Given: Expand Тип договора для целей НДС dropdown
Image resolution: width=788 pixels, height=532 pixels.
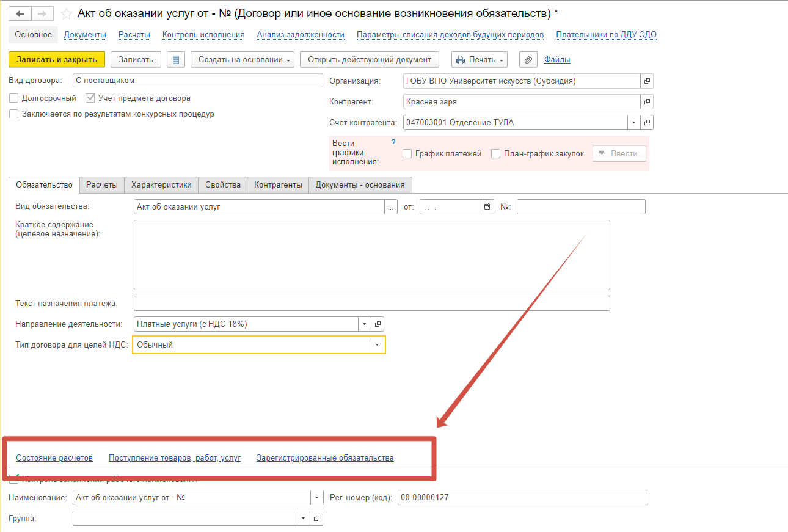Looking at the screenshot, I should (x=378, y=344).
